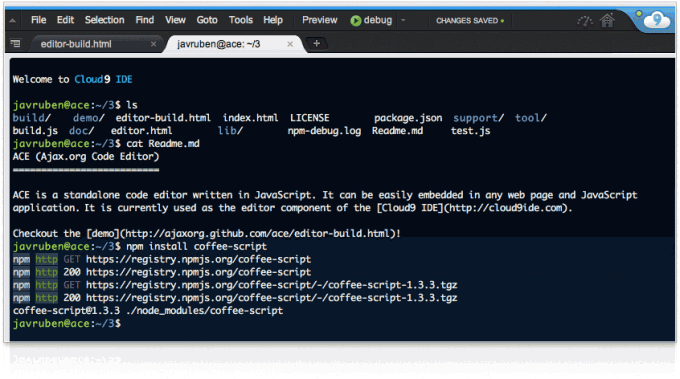Switch to the editor-build.html tab
Screen dimensions: 680x379
pyautogui.click(x=76, y=44)
